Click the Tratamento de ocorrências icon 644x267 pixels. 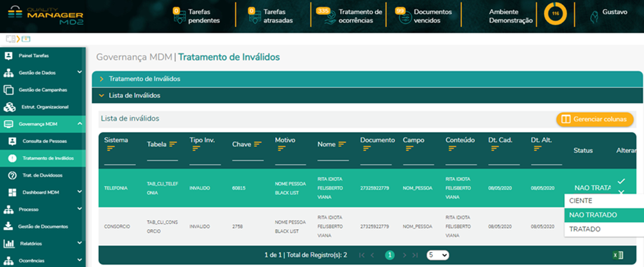(x=325, y=15)
